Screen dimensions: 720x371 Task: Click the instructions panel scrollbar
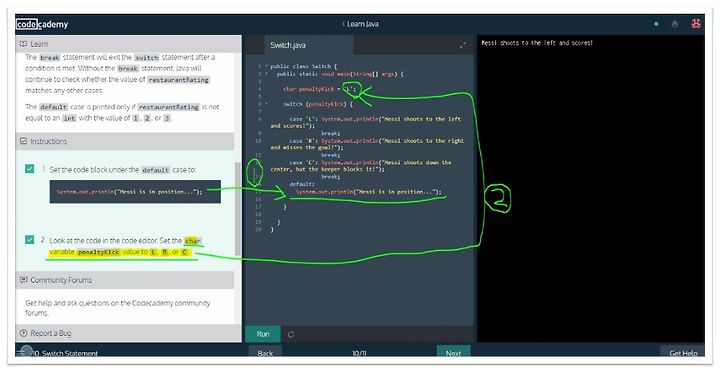pos(237,209)
